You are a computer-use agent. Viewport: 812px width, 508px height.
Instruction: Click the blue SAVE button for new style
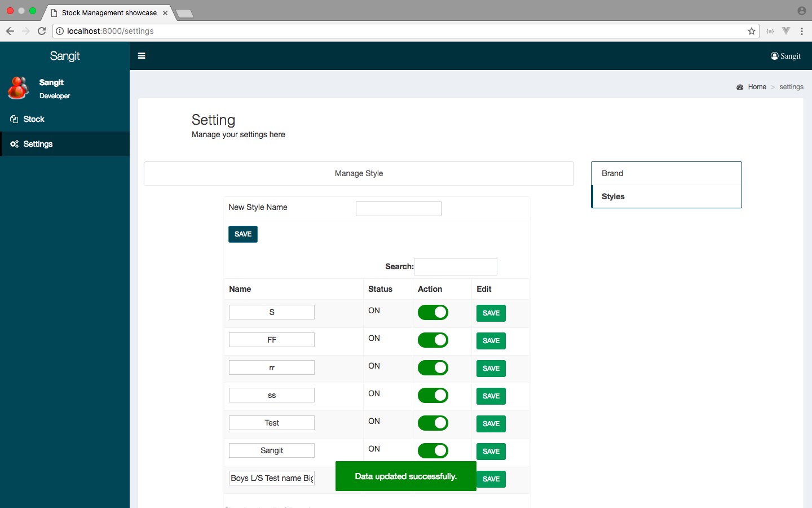coord(242,234)
